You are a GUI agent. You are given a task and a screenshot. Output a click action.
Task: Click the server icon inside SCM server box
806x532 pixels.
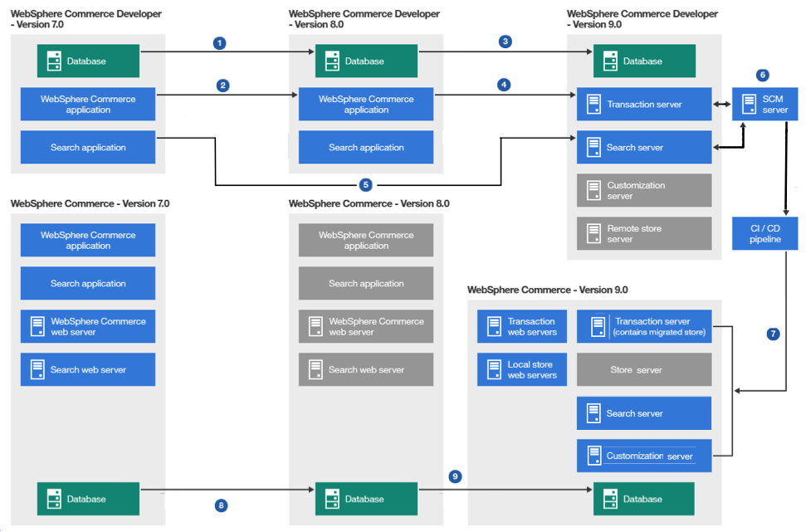[747, 104]
